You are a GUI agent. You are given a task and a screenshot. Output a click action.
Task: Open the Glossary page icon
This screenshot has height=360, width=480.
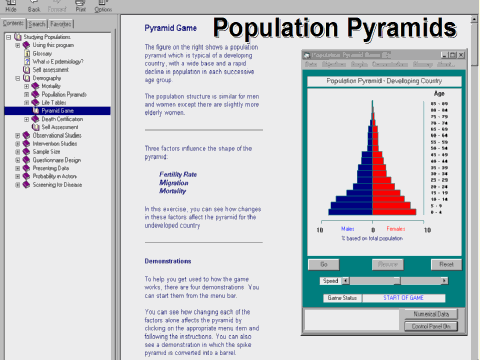[27, 53]
